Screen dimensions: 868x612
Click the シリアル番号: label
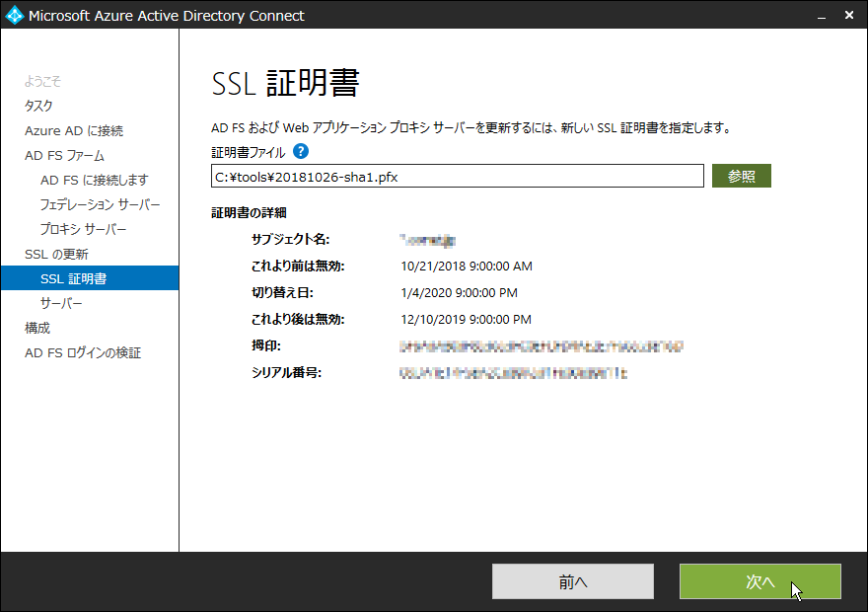[286, 372]
